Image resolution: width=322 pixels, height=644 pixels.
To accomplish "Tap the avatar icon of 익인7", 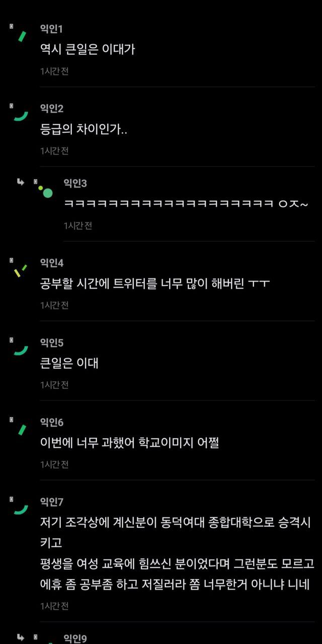I will [21, 509].
